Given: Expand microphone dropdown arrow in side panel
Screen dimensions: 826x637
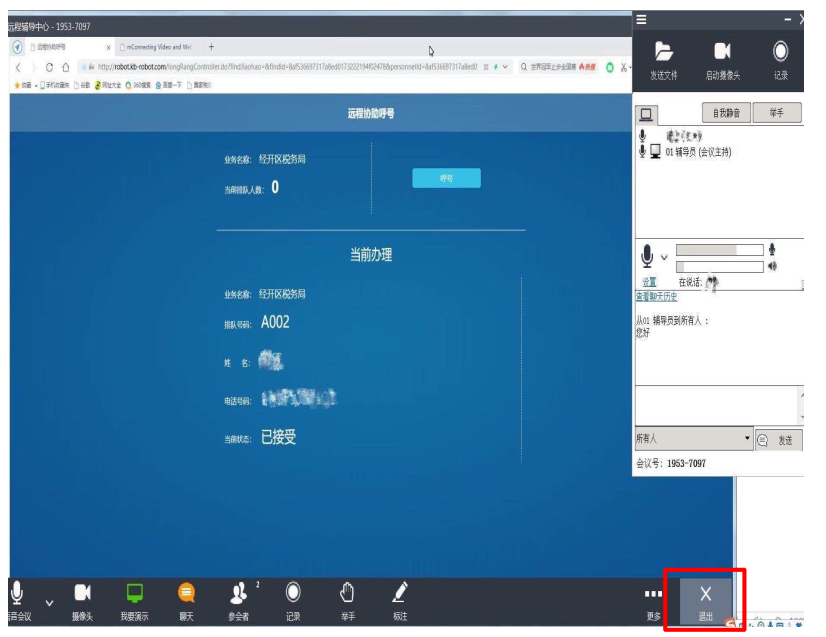Looking at the screenshot, I should coord(664,258).
